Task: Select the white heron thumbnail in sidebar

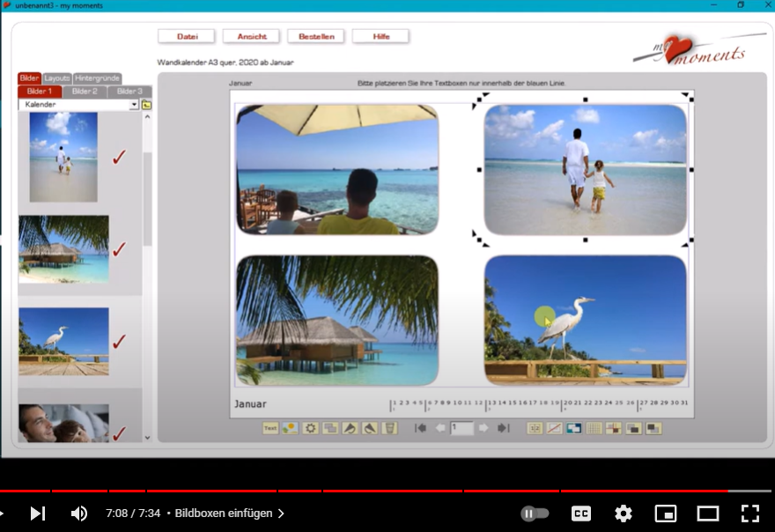Action: tap(63, 341)
